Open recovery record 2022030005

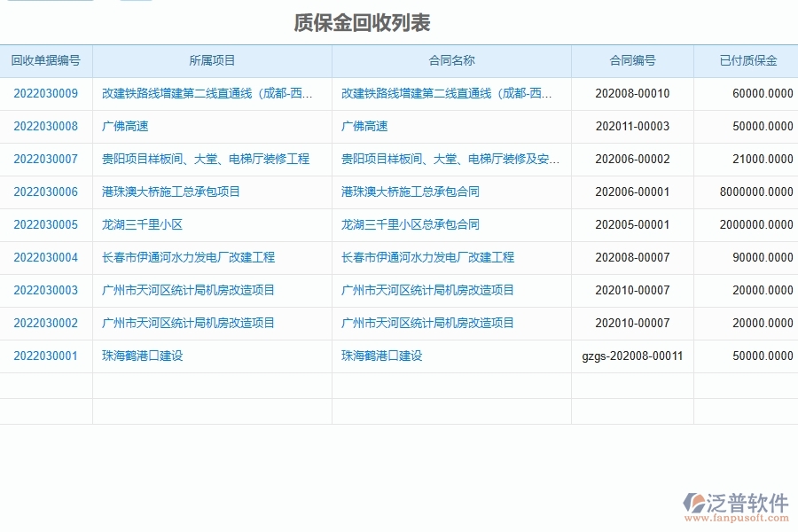43,224
